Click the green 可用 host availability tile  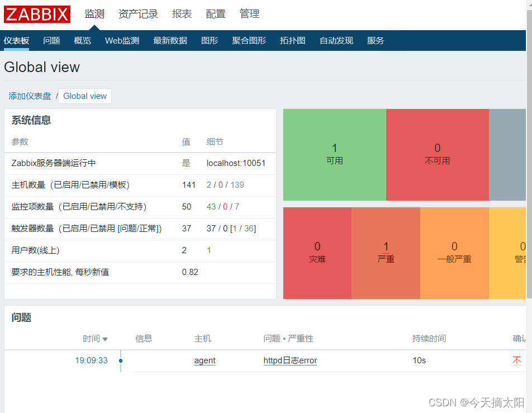pos(335,155)
